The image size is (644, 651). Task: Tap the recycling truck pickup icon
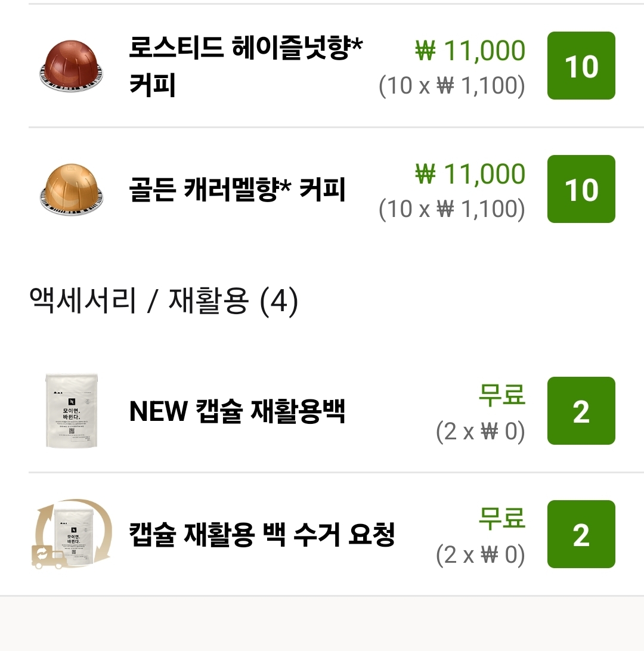point(71,534)
